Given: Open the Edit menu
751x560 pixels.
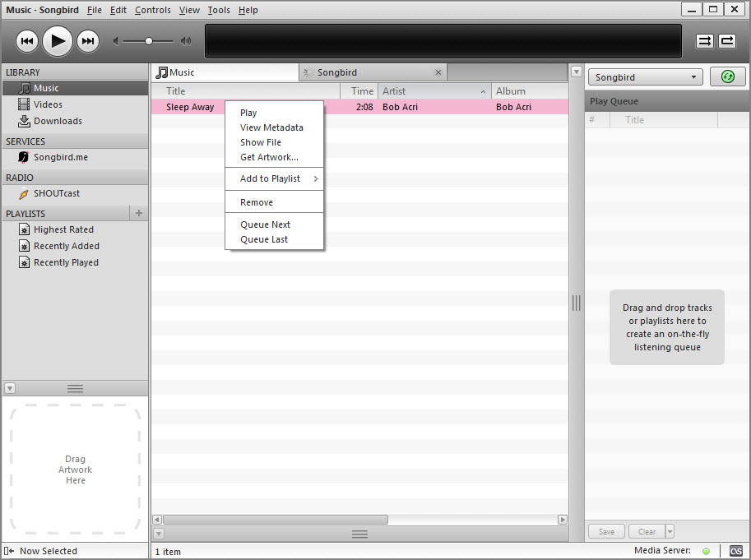Looking at the screenshot, I should tap(118, 10).
